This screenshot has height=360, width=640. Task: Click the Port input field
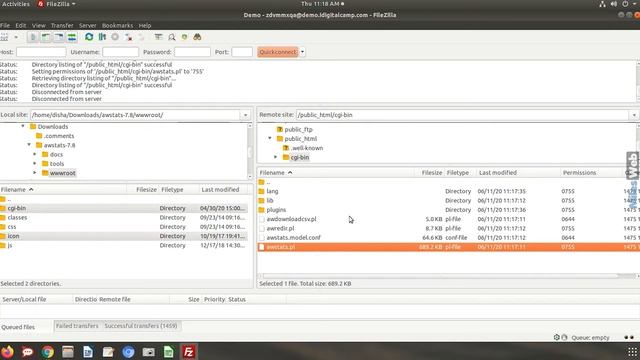tap(242, 52)
